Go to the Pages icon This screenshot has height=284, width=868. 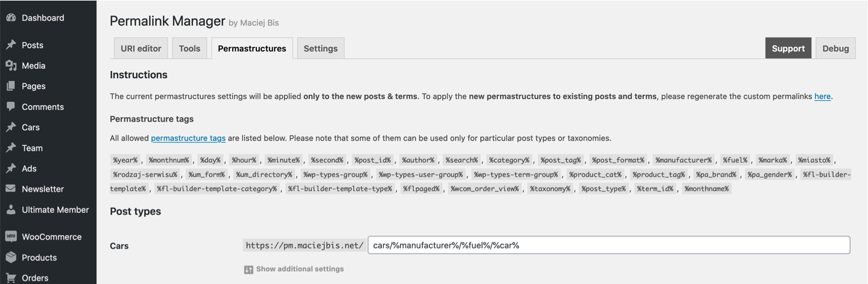tap(11, 86)
